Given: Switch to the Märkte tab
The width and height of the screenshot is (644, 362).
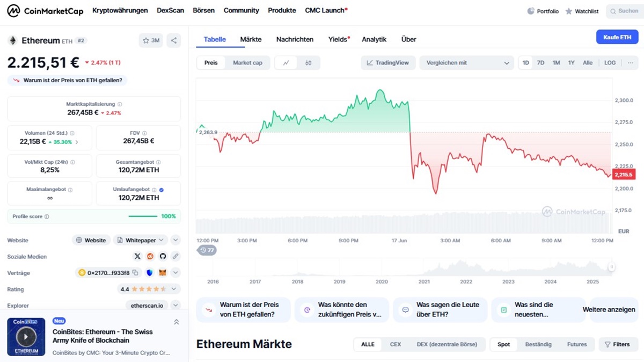Looking at the screenshot, I should click(251, 39).
